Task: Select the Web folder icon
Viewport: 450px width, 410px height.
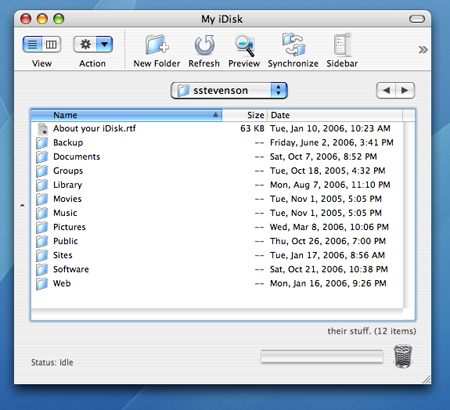Action: pos(42,283)
